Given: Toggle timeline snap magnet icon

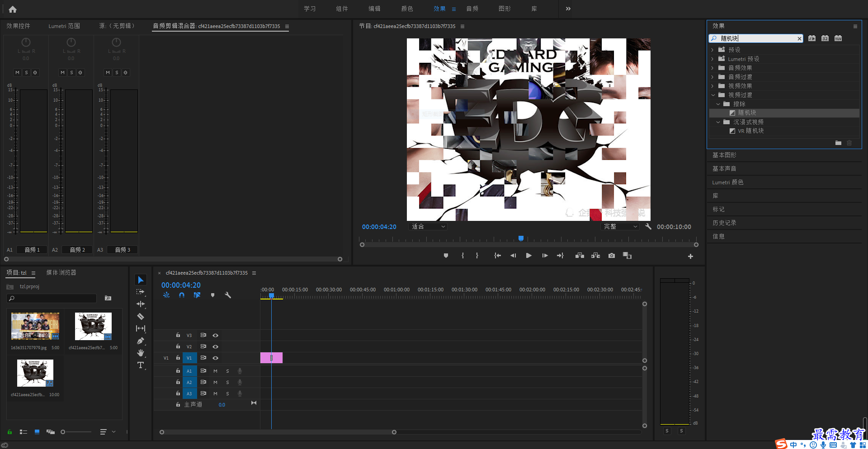Looking at the screenshot, I should (182, 295).
